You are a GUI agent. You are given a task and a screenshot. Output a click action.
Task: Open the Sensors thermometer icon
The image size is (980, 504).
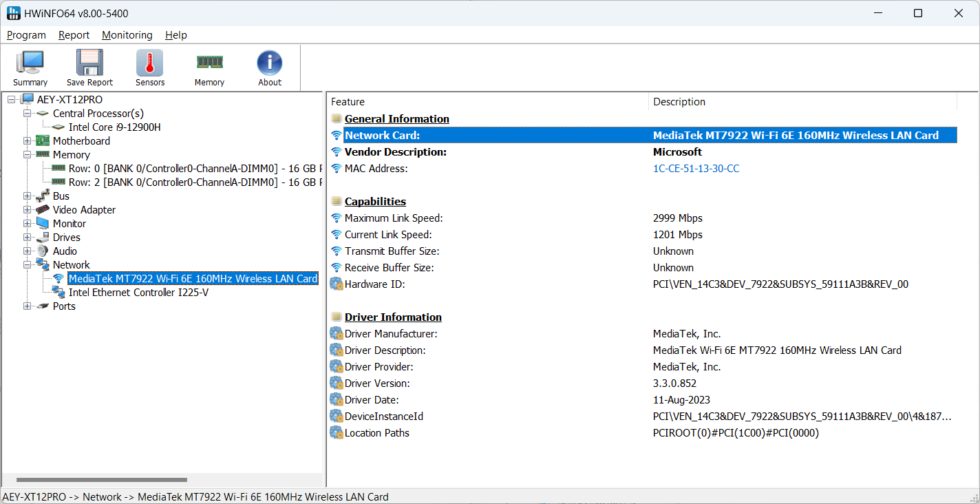point(150,63)
